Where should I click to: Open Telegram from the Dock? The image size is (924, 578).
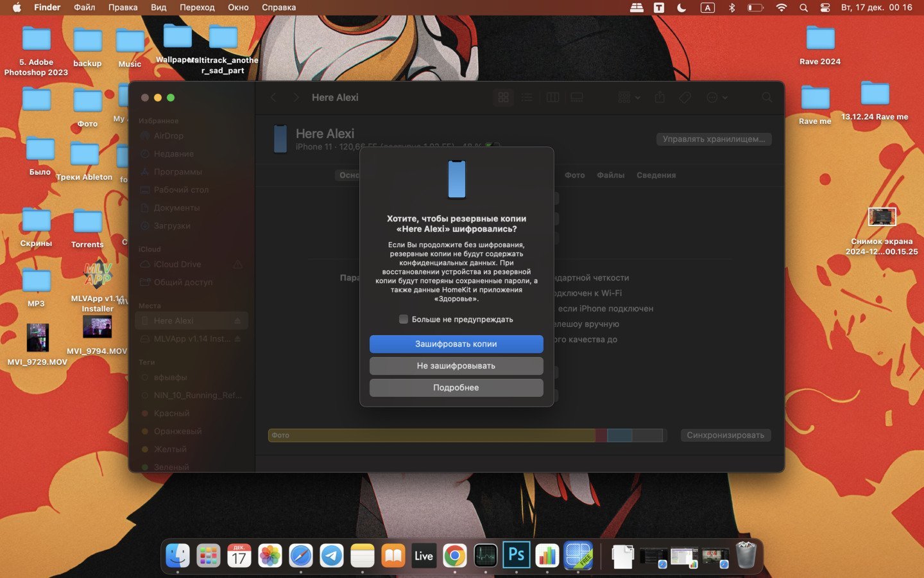[x=332, y=556]
